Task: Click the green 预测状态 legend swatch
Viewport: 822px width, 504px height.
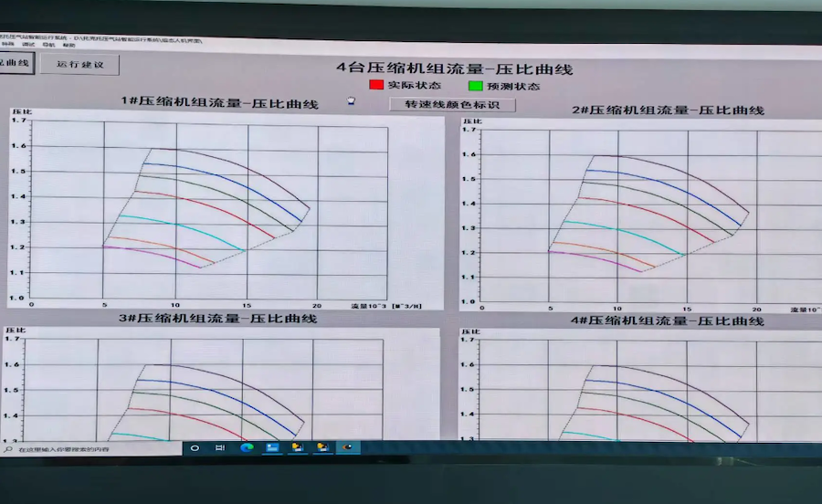Action: click(x=474, y=86)
